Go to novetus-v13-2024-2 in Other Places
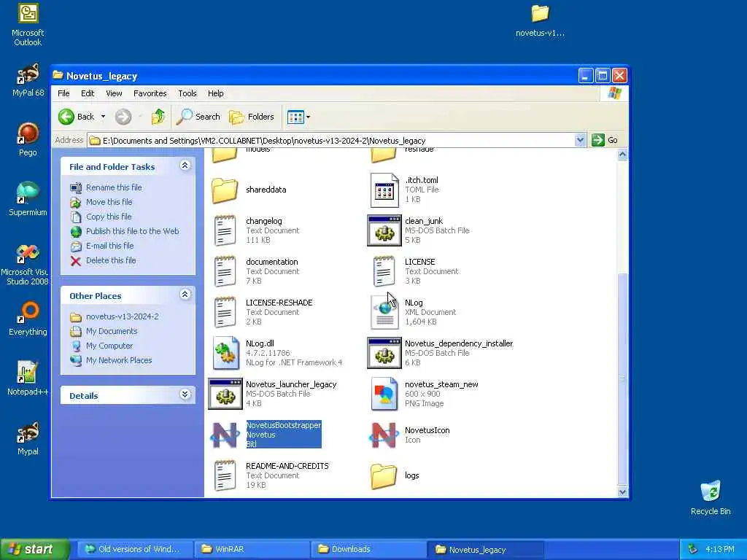 point(123,316)
